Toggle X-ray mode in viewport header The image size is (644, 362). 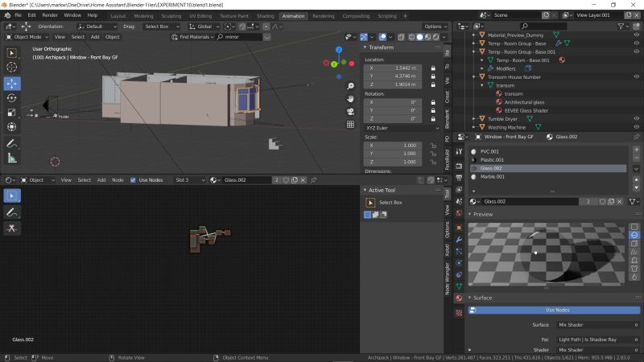pos(401,37)
